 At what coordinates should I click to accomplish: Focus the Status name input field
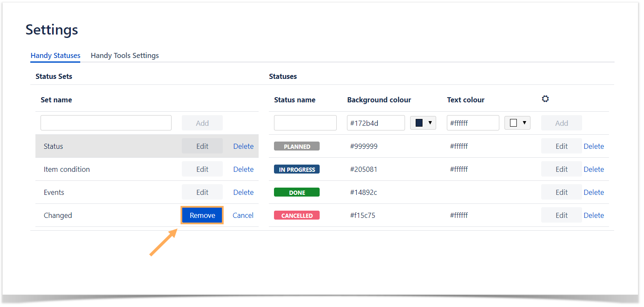coord(305,123)
